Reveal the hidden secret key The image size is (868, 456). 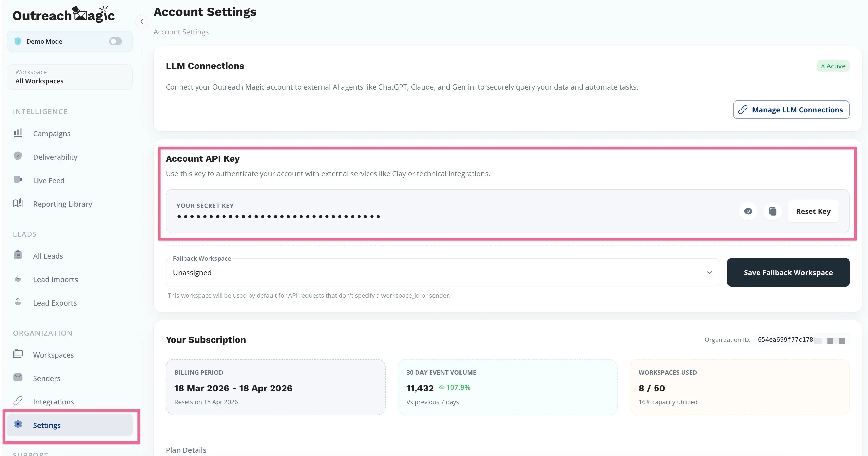748,211
